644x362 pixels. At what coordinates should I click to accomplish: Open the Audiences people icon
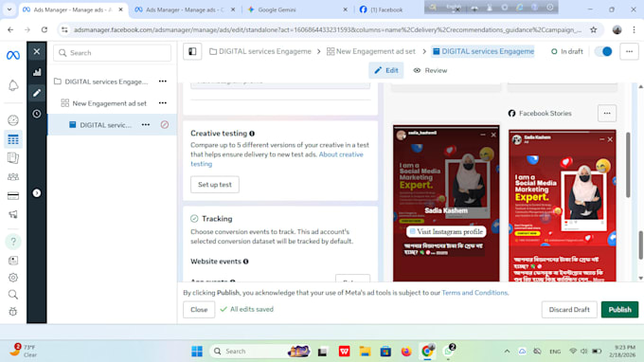[x=13, y=176]
